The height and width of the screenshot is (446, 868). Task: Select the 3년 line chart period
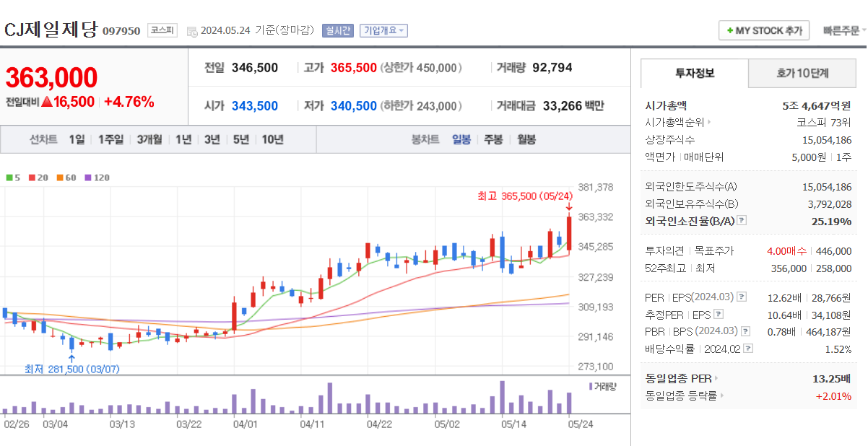pos(212,139)
